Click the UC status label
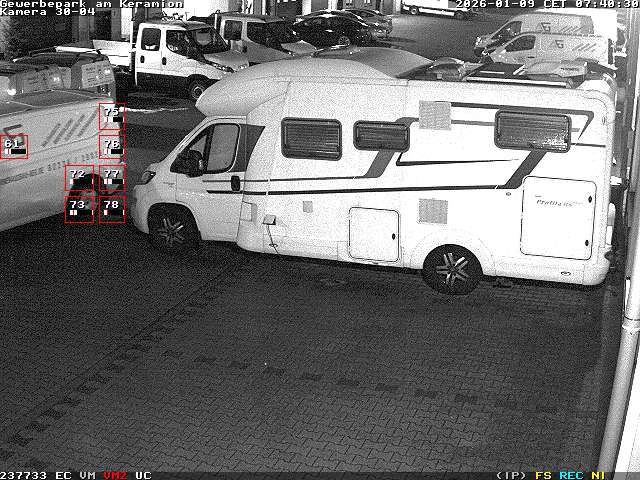 (x=143, y=475)
